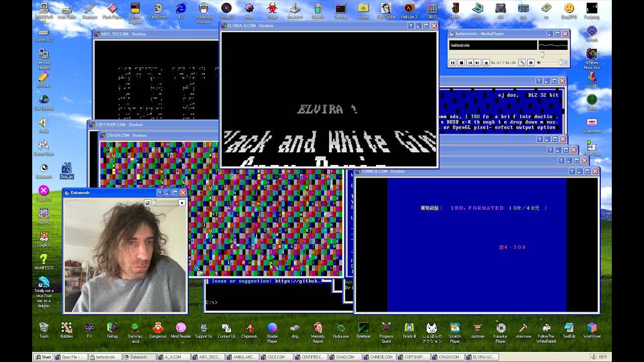Switch to behind.nsfe taskbar item
The width and height of the screenshot is (644, 362).
[106, 357]
